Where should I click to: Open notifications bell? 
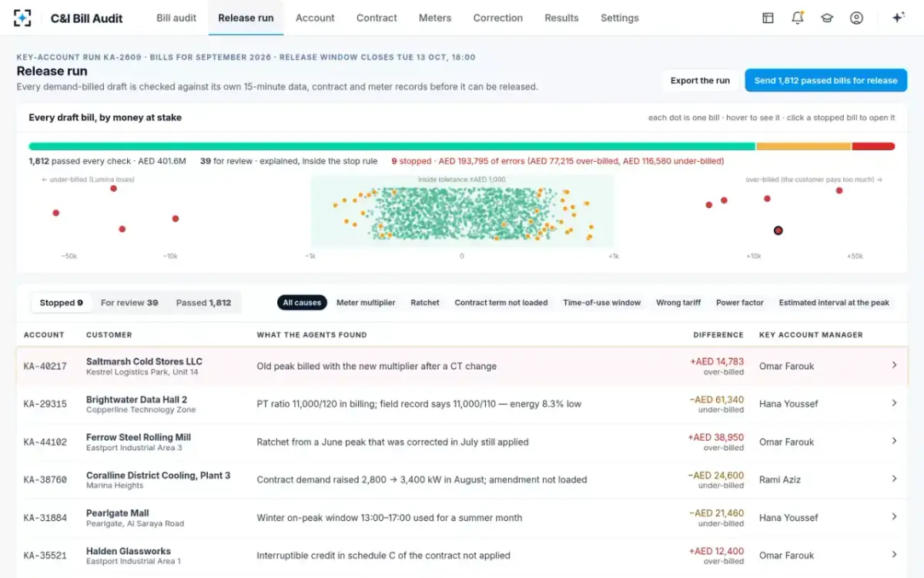[798, 18]
